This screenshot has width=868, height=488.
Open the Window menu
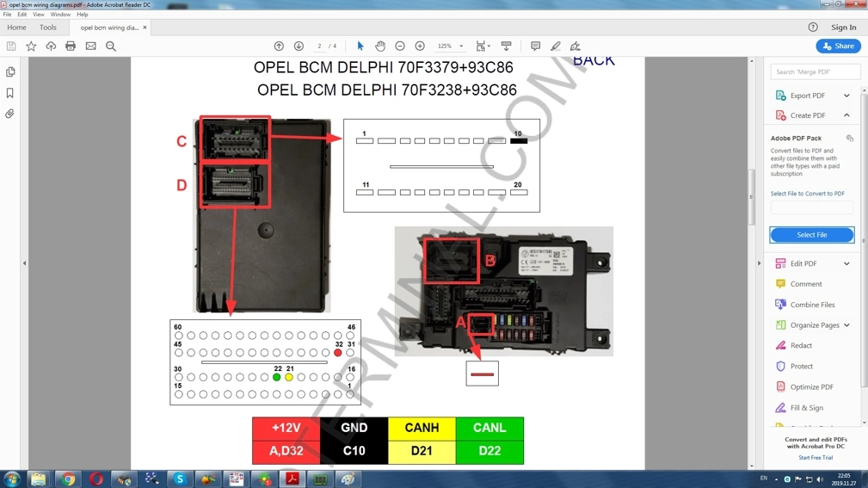click(x=60, y=15)
